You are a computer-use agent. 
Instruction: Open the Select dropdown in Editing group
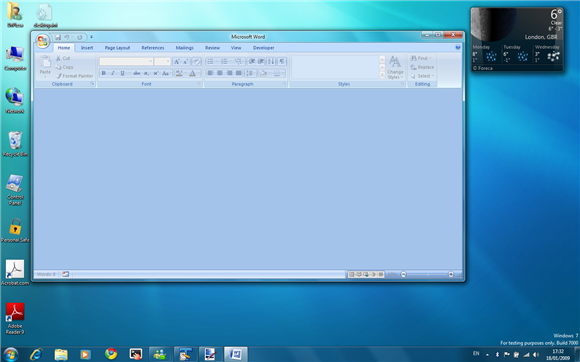coord(422,76)
